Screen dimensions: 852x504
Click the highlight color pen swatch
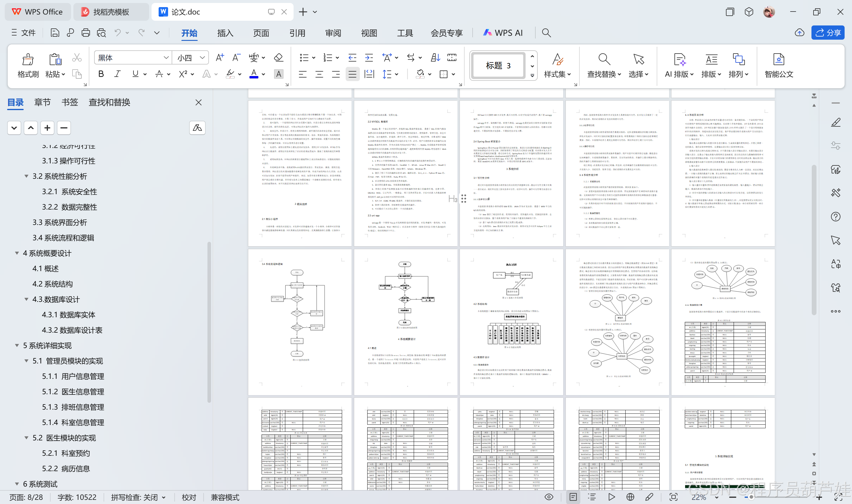coord(230,74)
